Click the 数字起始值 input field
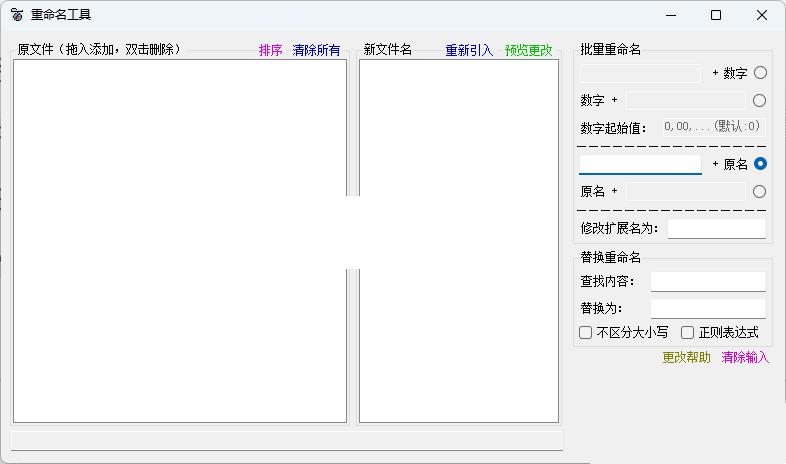This screenshot has height=464, width=786. tap(711, 127)
